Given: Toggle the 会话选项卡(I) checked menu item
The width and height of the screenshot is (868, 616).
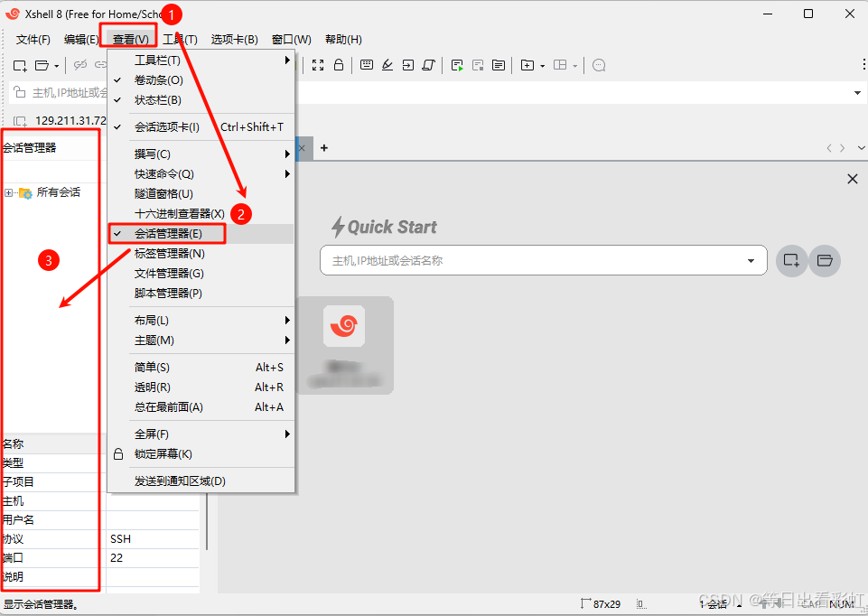Looking at the screenshot, I should coord(201,126).
